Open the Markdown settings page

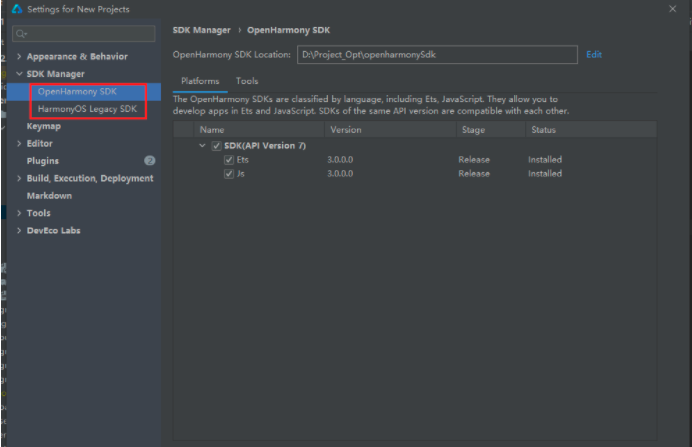click(49, 195)
